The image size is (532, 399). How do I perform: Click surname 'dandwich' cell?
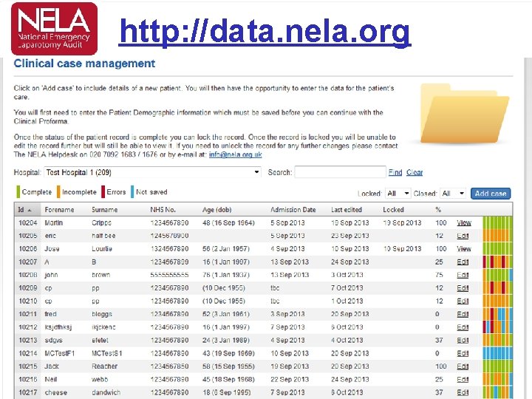click(106, 392)
